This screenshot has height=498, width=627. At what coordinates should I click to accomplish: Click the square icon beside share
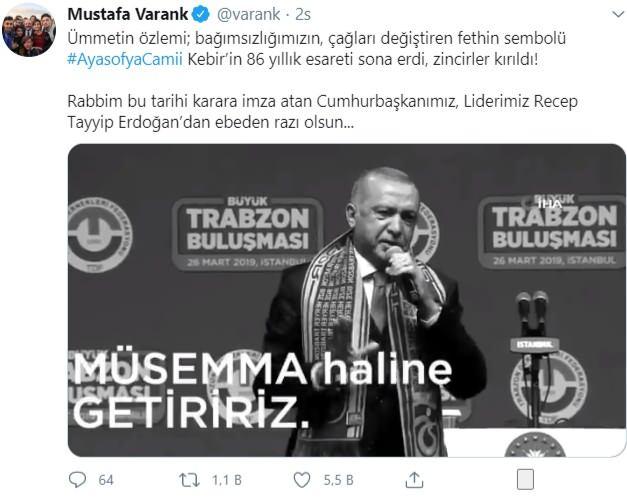tap(525, 479)
